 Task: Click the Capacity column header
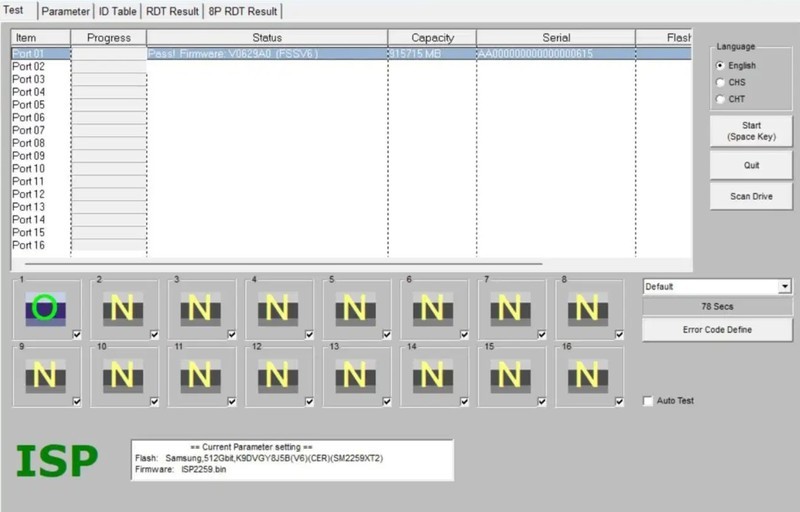[432, 38]
